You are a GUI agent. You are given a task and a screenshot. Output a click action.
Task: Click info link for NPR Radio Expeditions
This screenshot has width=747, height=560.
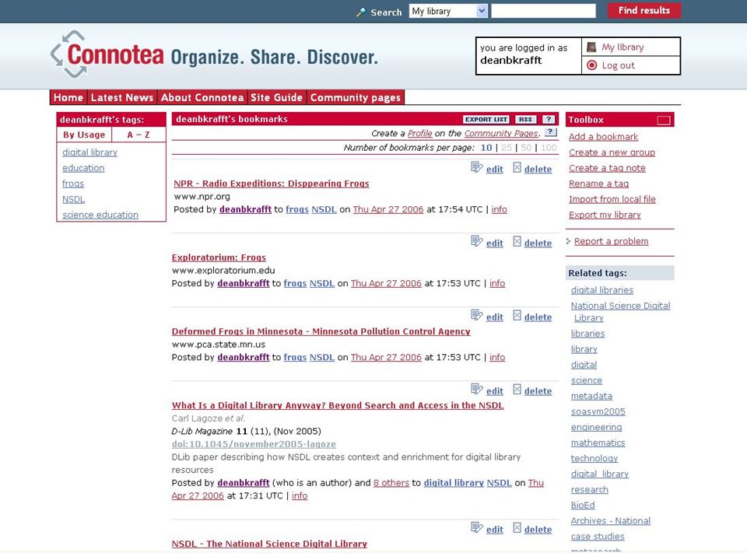coord(499,209)
